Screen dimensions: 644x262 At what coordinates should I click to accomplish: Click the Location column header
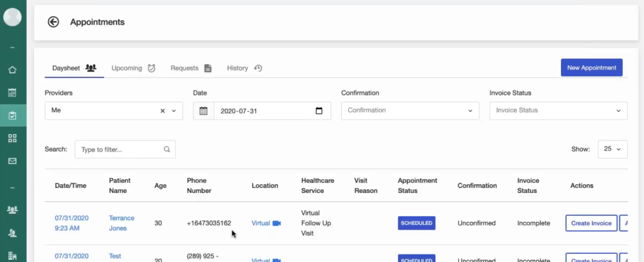click(x=265, y=186)
